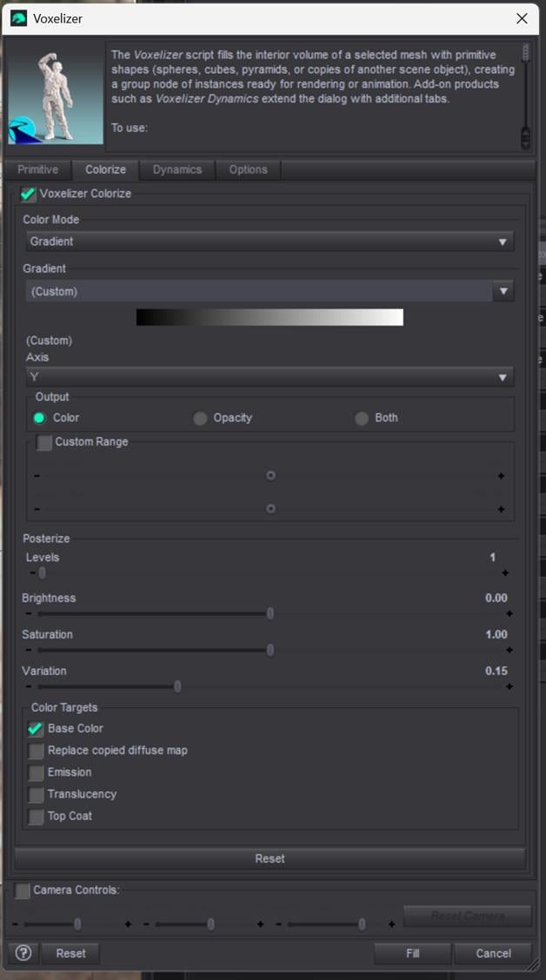Viewport: 546px width, 980px height.
Task: Click the Levels slider handle
Action: [x=42, y=573]
